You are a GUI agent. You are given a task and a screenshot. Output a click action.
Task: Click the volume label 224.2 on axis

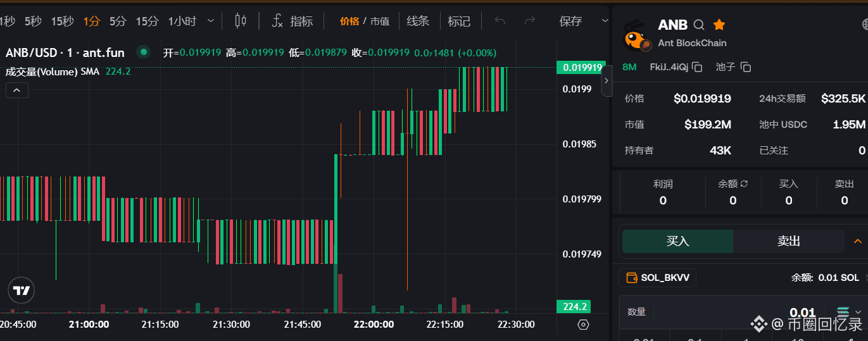click(x=574, y=306)
